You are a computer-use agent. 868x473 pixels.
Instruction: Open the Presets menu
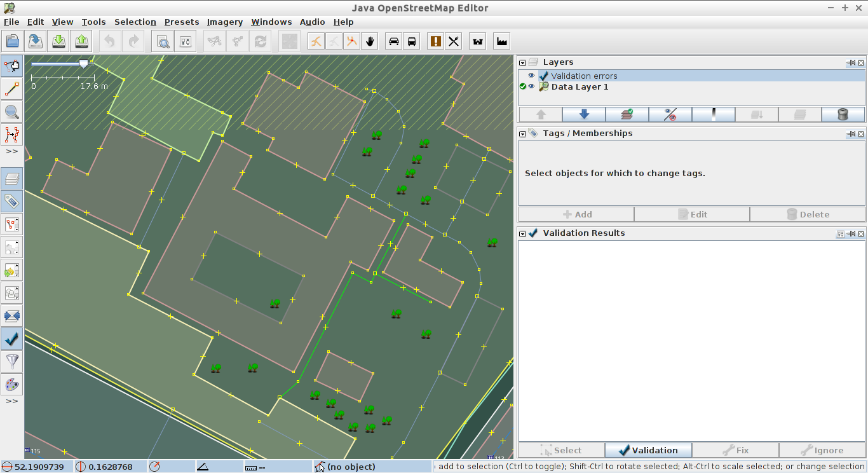(x=182, y=22)
